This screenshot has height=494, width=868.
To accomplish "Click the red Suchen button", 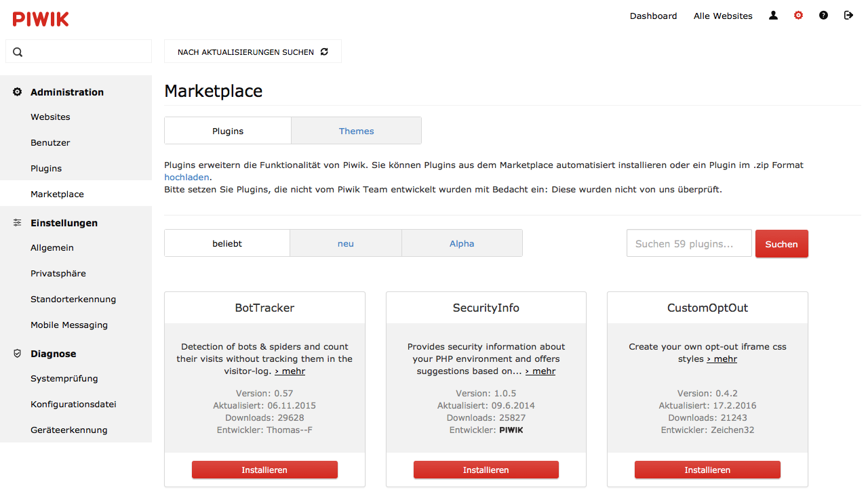I will coord(782,244).
